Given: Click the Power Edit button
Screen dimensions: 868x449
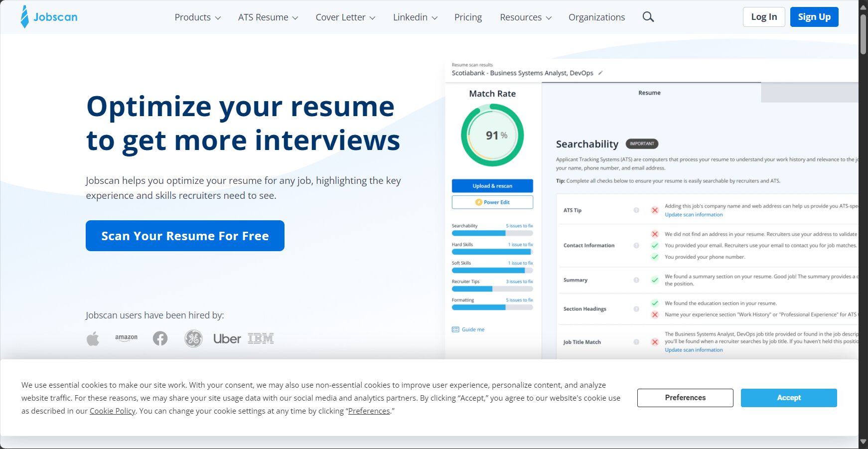Looking at the screenshot, I should (492, 202).
